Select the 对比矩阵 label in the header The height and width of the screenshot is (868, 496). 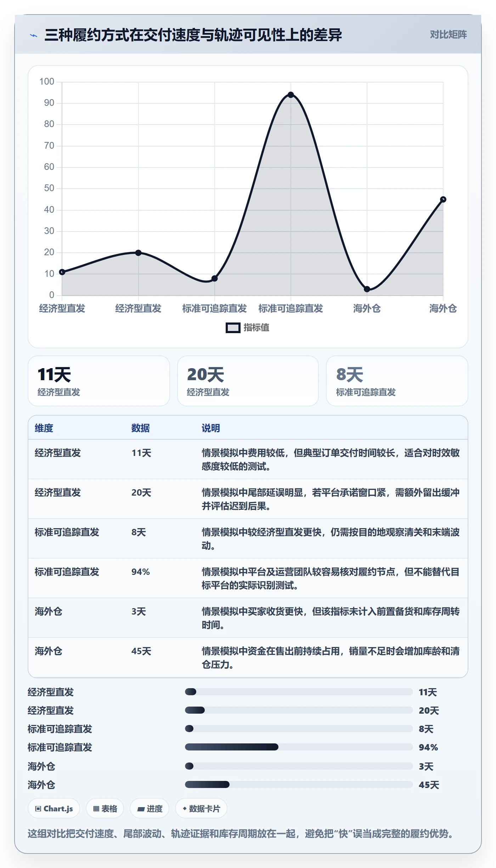point(448,35)
